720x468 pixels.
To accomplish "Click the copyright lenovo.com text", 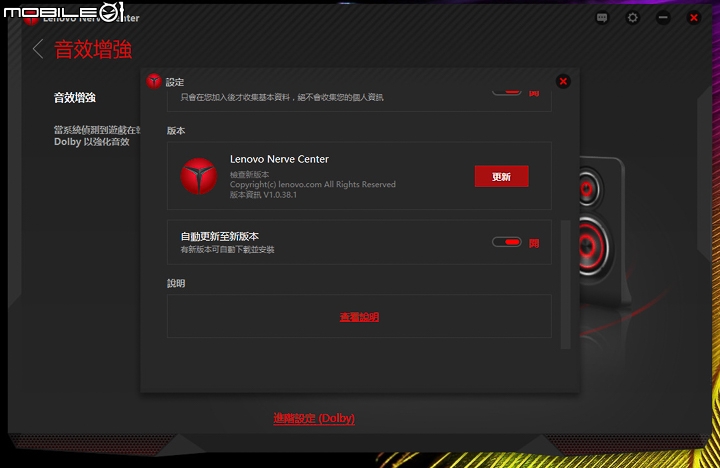I will point(313,185).
